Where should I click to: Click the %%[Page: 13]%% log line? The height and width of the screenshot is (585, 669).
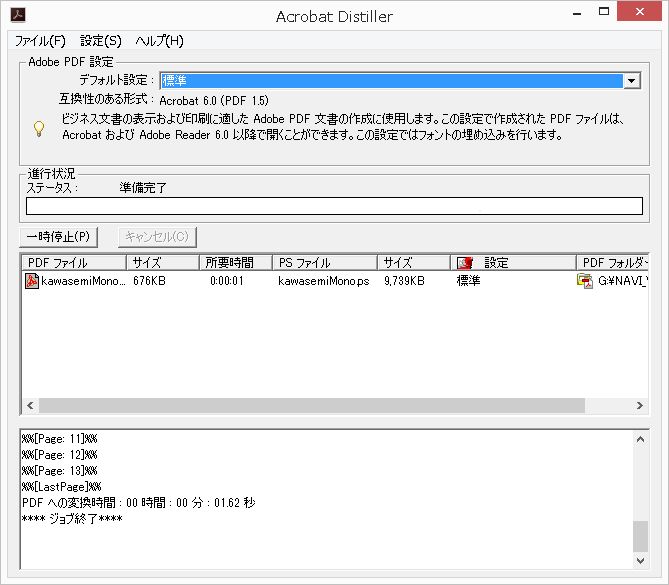59,471
